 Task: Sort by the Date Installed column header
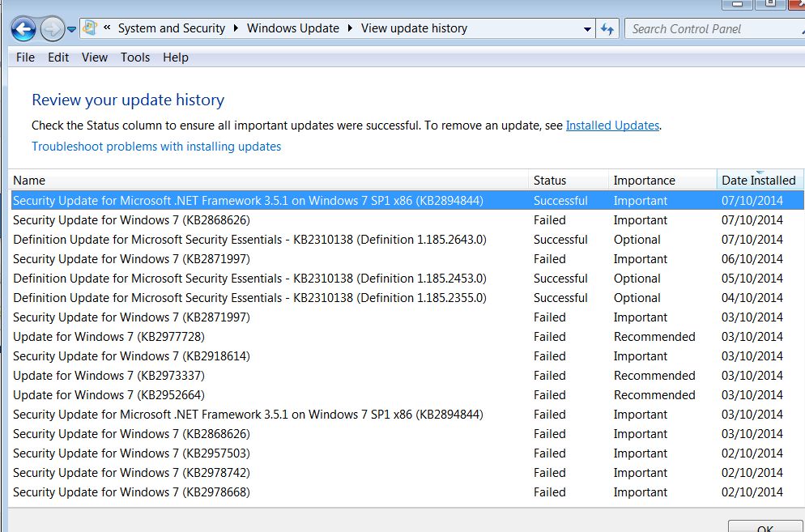(x=760, y=181)
